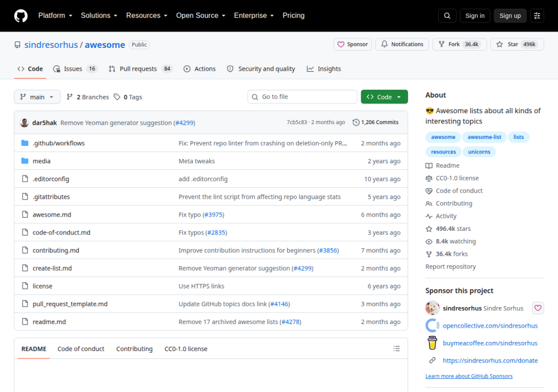Open the awesome.md file
The image size is (558, 392).
pyautogui.click(x=52, y=215)
